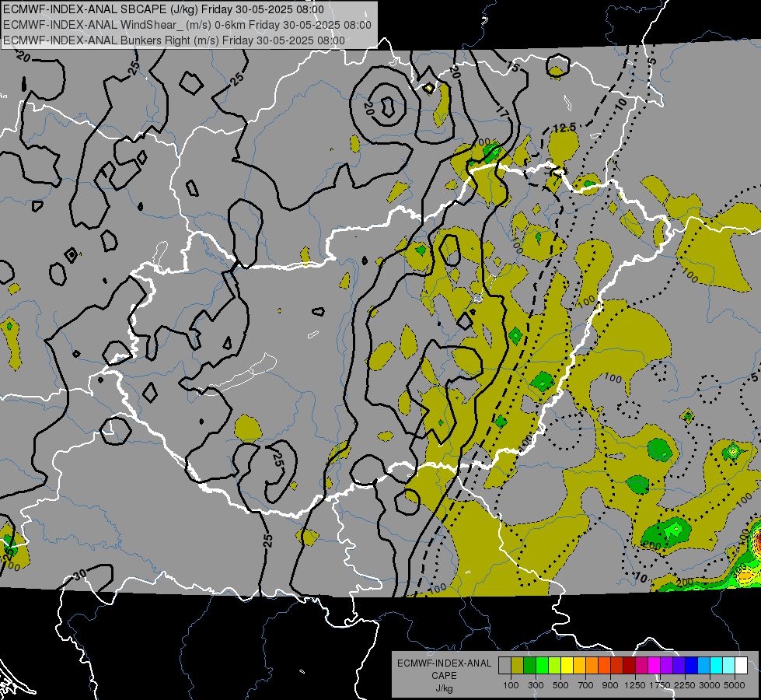Click the WindShear 0-6km header line
Image resolution: width=761 pixels, height=700 pixels.
point(187,25)
